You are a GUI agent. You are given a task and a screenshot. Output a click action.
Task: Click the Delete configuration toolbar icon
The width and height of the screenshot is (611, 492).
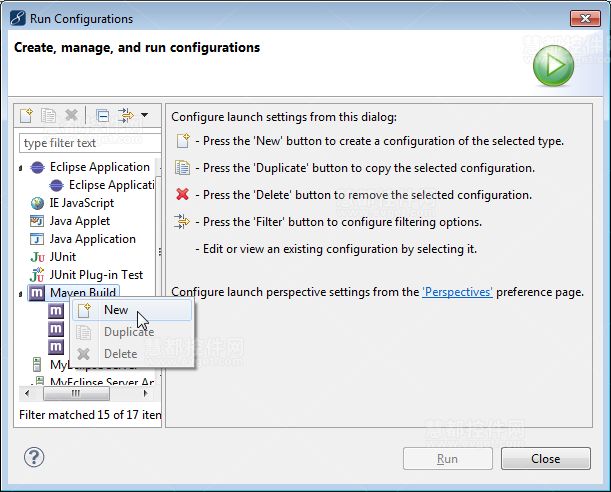tap(71, 115)
